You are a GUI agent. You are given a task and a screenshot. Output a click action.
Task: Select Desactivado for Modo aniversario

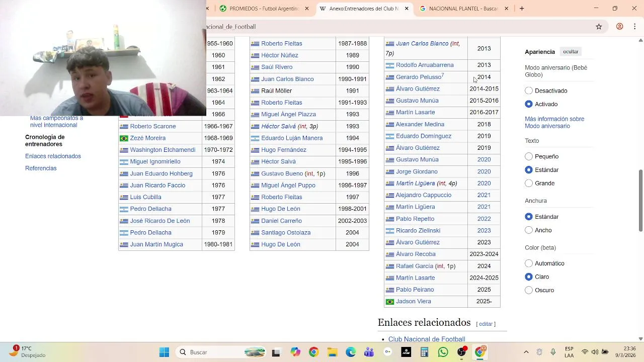(x=529, y=91)
